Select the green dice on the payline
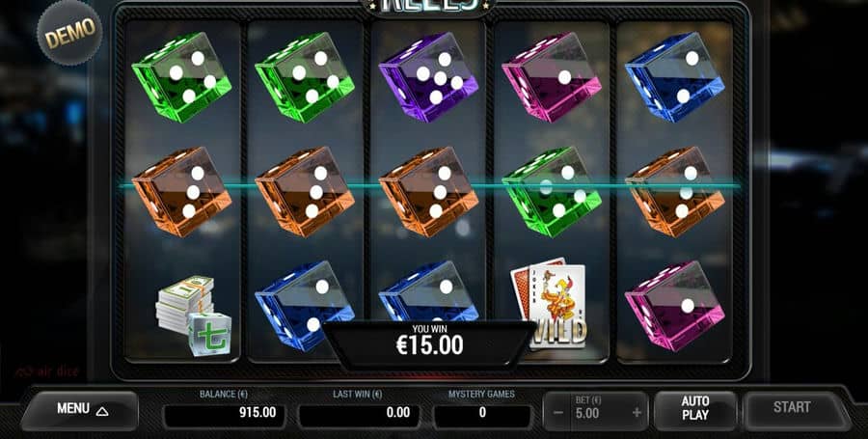 point(552,192)
